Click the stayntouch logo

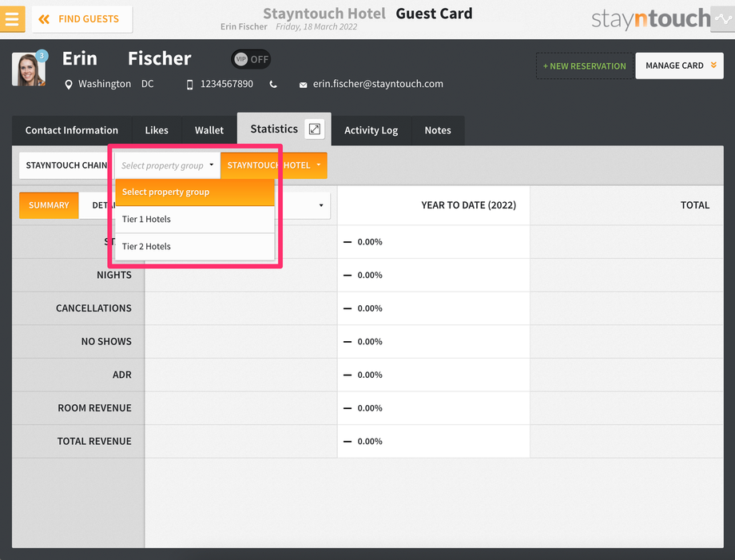coord(650,18)
